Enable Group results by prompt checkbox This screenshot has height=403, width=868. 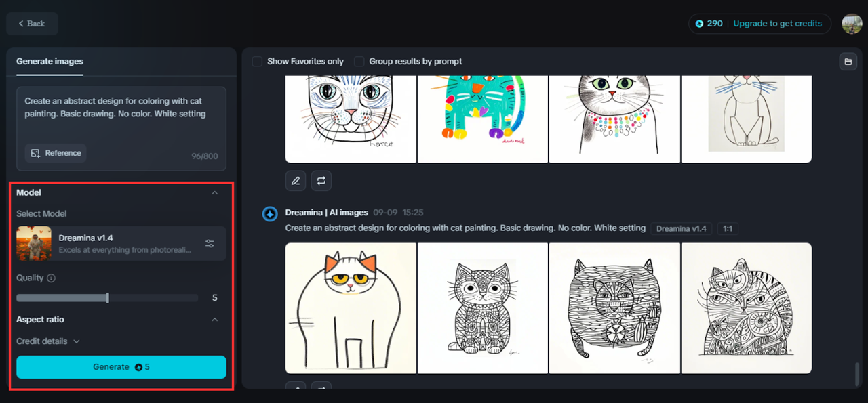coord(359,62)
